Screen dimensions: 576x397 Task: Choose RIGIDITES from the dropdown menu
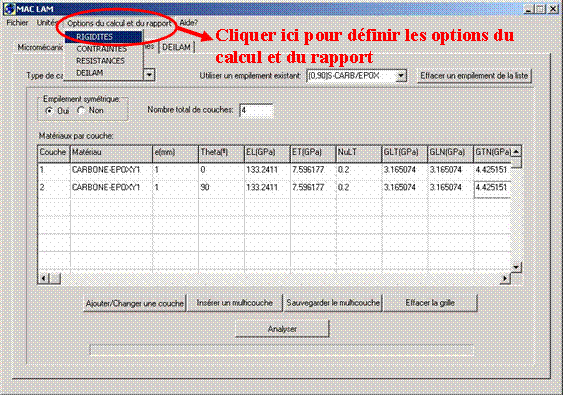pos(104,37)
